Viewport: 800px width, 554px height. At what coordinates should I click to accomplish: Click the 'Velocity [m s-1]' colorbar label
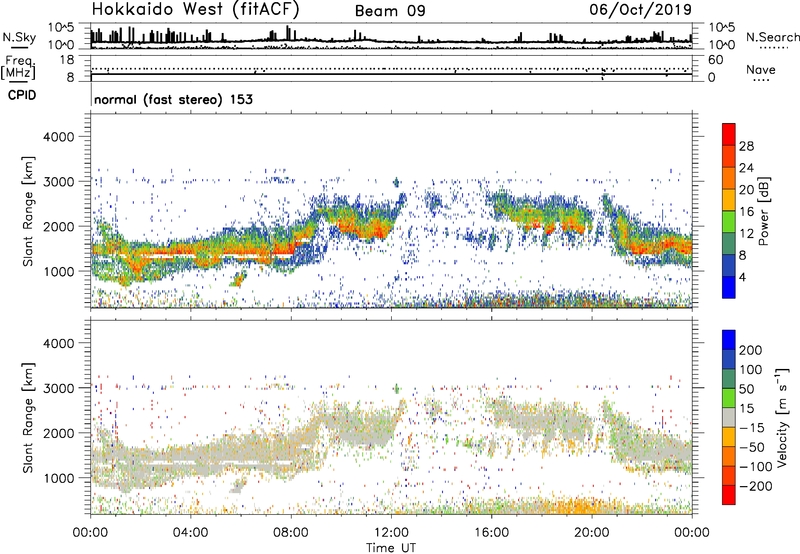coord(782,418)
